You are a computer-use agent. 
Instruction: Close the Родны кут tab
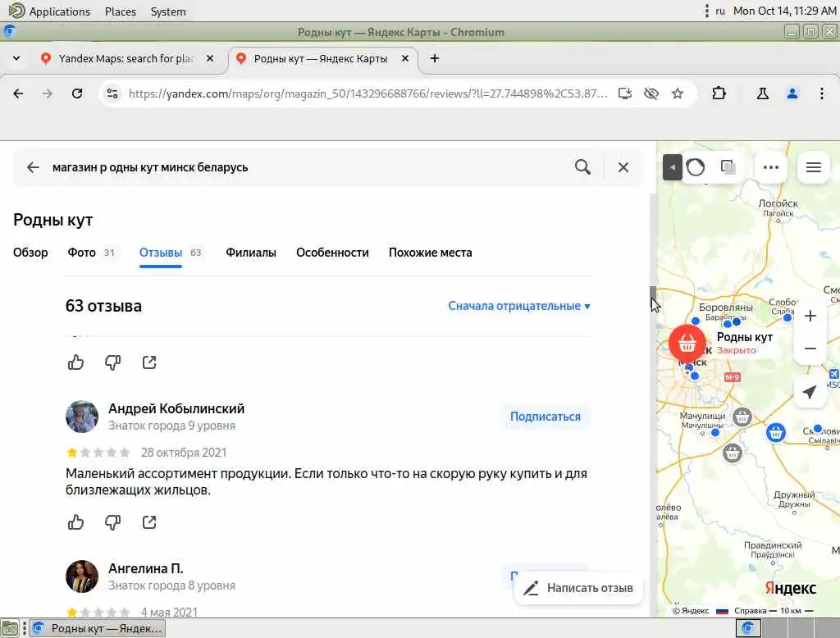405,58
